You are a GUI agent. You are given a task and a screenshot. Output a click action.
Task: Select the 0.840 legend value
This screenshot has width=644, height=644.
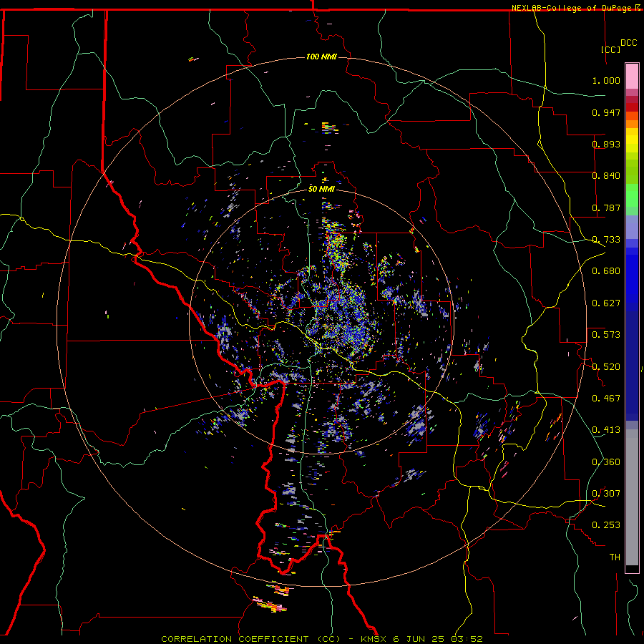(x=606, y=176)
